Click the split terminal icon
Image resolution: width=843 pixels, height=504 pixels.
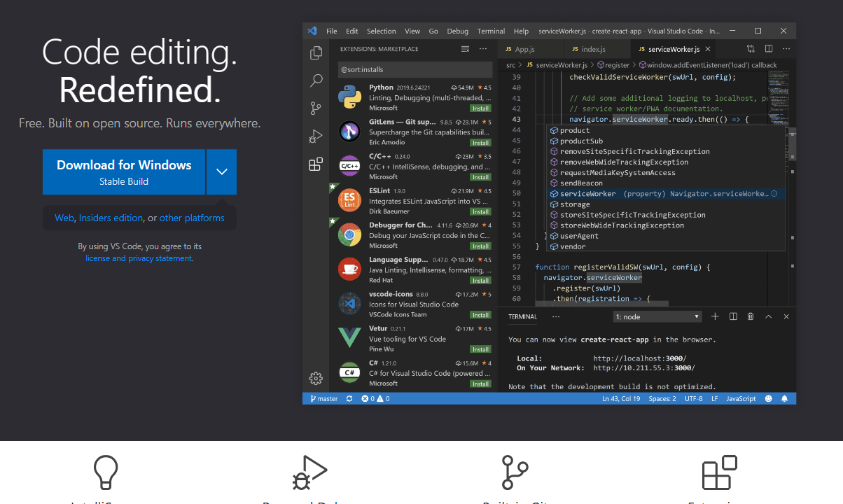pyautogui.click(x=733, y=316)
